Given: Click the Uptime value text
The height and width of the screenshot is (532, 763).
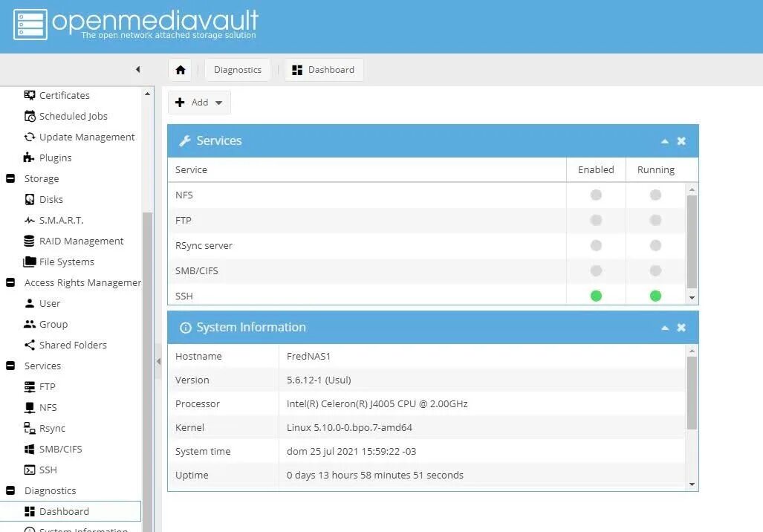Looking at the screenshot, I should pos(374,475).
